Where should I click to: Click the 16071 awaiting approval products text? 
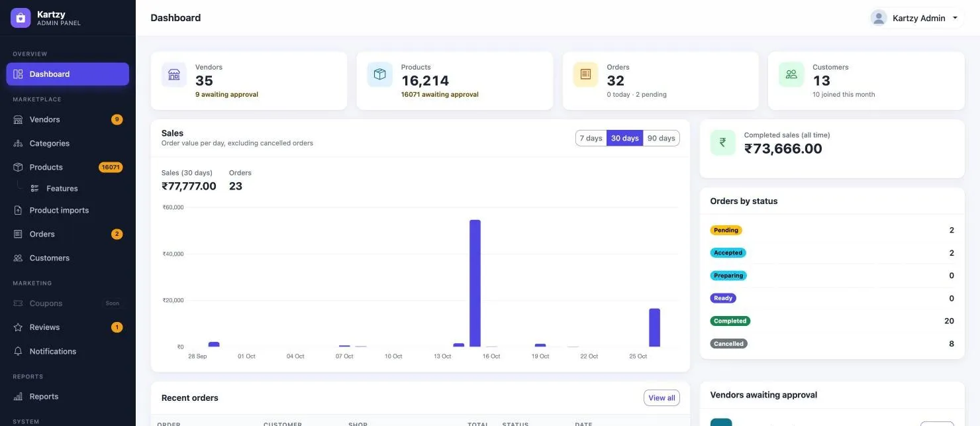tap(440, 95)
